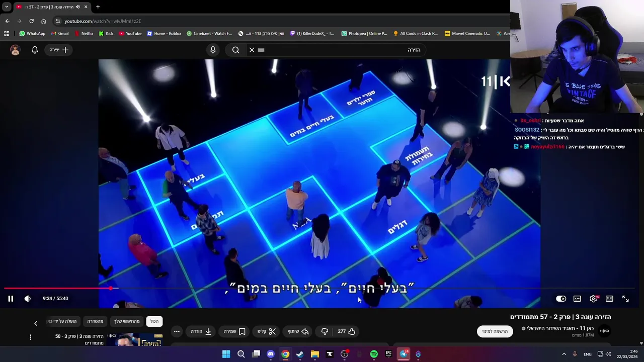Open the player settings gear
The image size is (644, 362).
coord(594,299)
